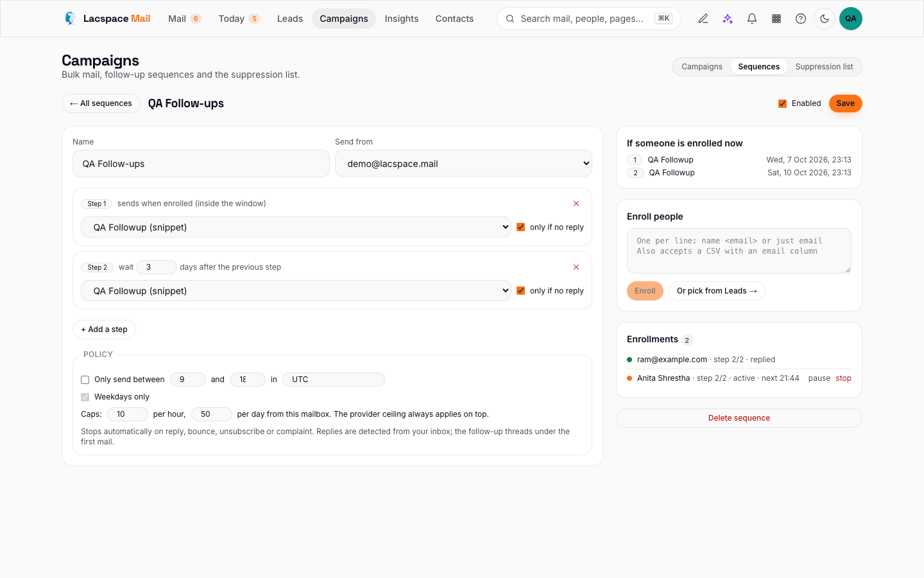The width and height of the screenshot is (924, 578).
Task: Open the Today navigation item
Action: click(x=239, y=19)
